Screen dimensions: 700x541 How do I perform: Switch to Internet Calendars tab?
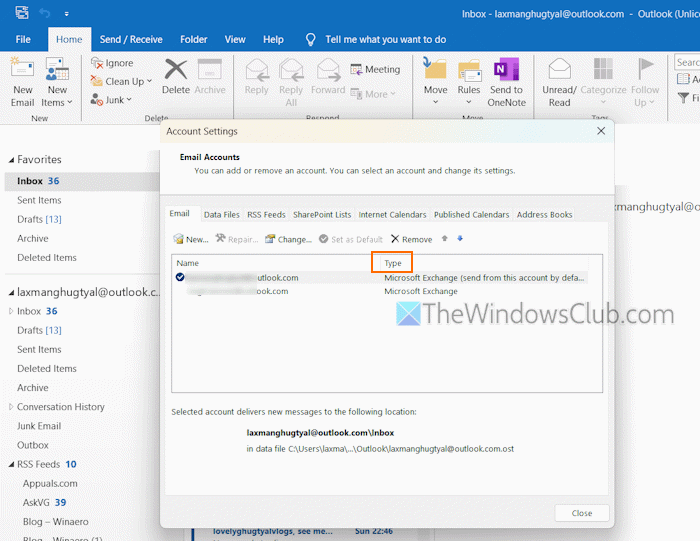pos(392,215)
